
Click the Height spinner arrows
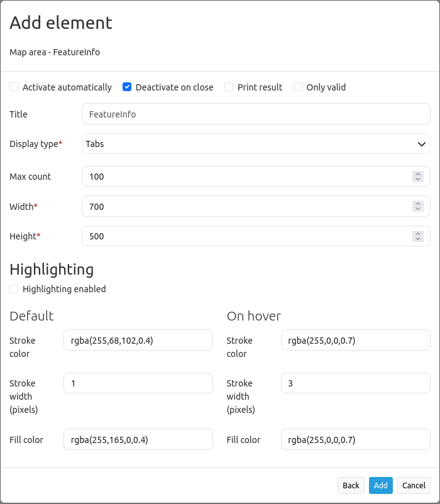(417, 236)
